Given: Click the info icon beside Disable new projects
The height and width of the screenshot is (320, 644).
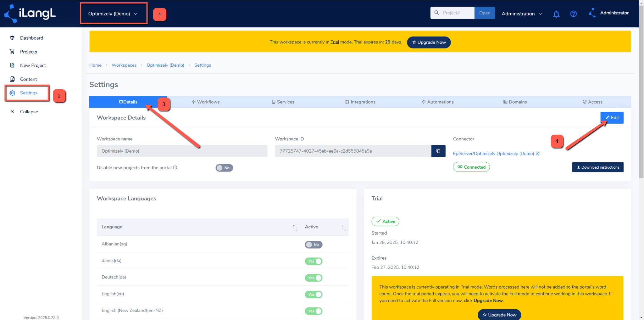Looking at the screenshot, I should pos(175,167).
